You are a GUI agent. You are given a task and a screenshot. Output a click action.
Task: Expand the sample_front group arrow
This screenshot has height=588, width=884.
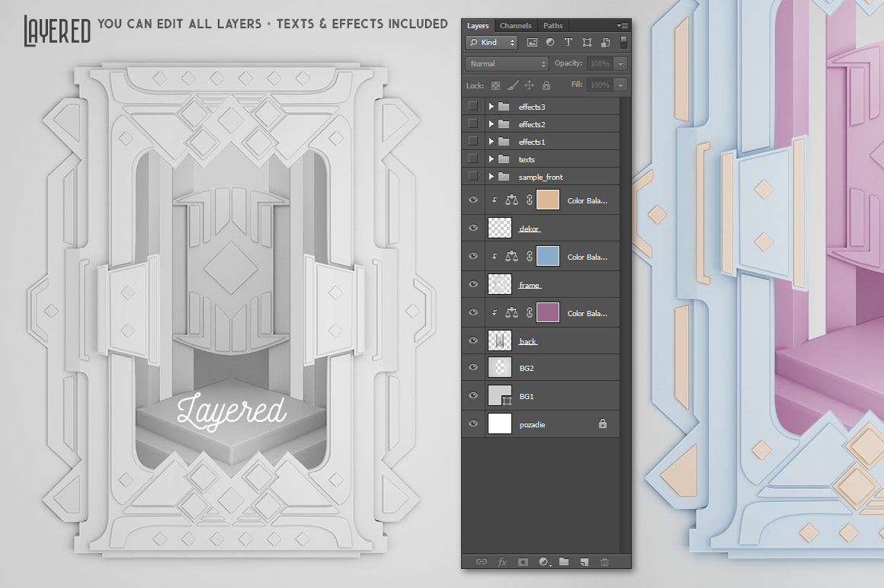point(491,177)
